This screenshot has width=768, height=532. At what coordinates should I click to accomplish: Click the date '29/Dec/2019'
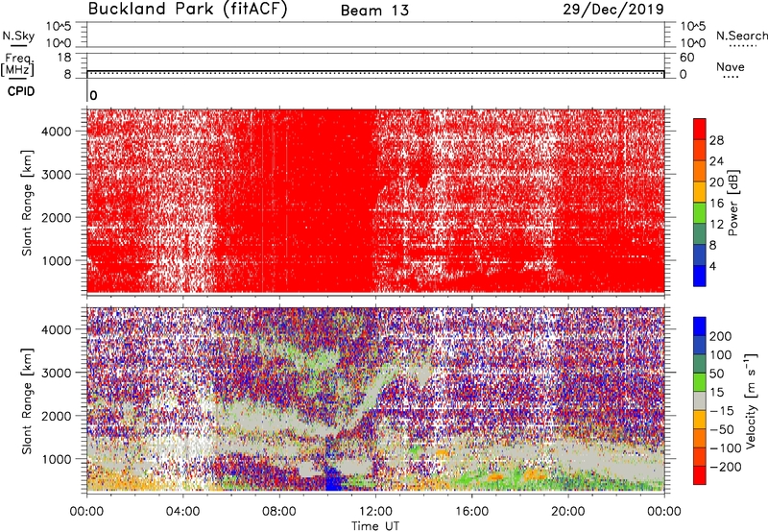click(613, 9)
